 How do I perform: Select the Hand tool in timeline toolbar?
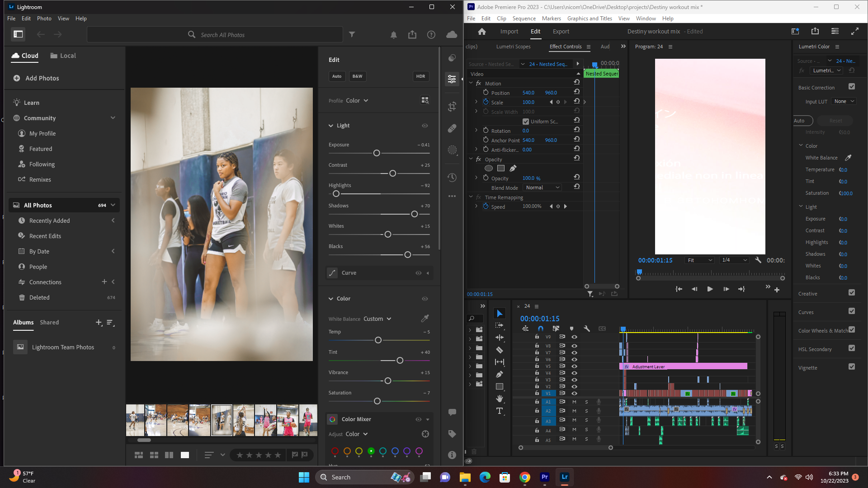coord(500,399)
